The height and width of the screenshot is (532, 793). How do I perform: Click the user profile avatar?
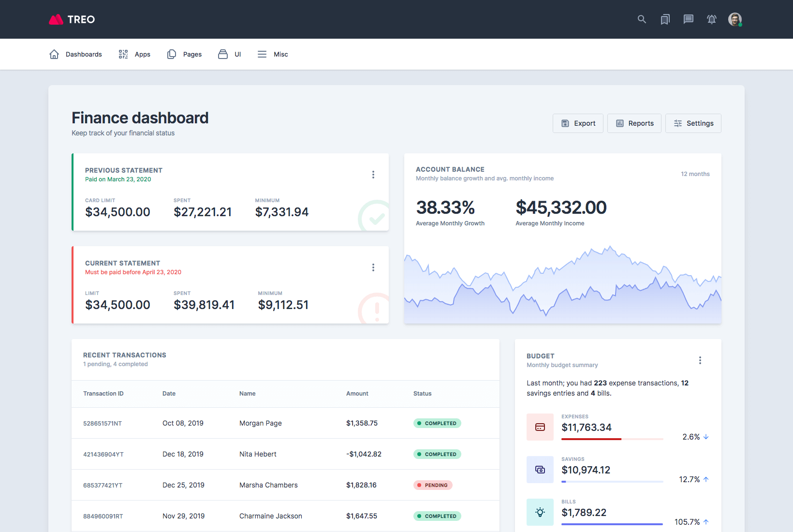click(x=734, y=19)
